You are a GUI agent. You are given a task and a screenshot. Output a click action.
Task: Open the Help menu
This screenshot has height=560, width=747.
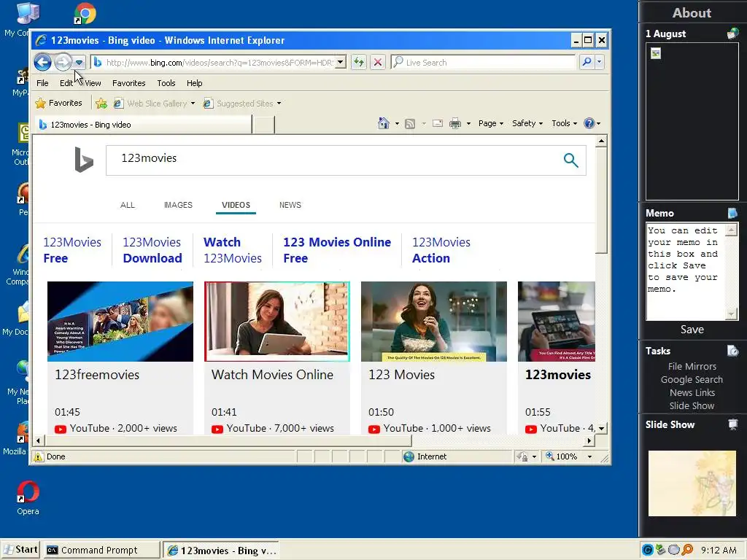tap(194, 83)
